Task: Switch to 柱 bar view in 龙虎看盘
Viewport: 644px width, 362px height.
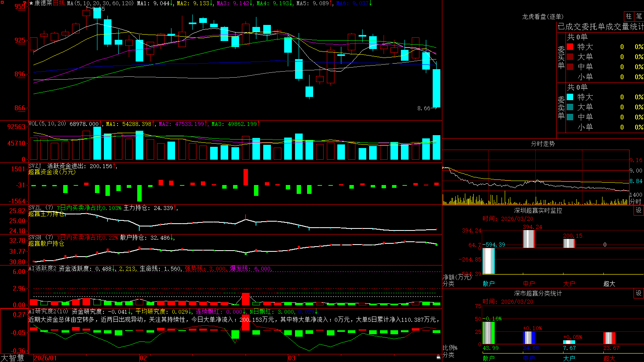Action: pyautogui.click(x=629, y=16)
